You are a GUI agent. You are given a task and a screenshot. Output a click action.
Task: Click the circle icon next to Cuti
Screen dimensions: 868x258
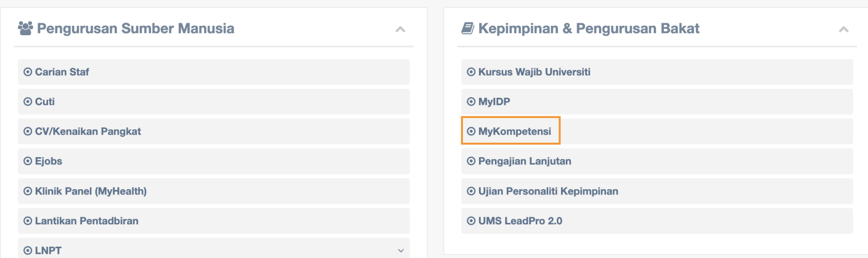pos(28,102)
